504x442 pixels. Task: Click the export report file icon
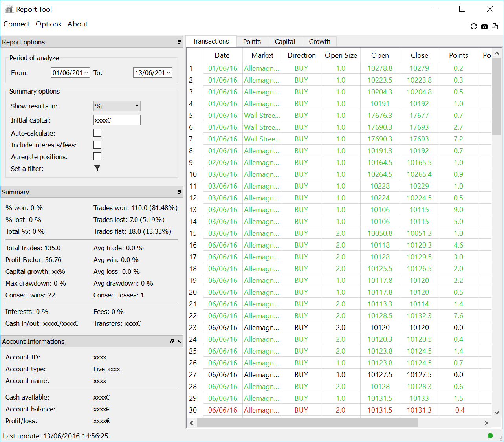point(495,26)
